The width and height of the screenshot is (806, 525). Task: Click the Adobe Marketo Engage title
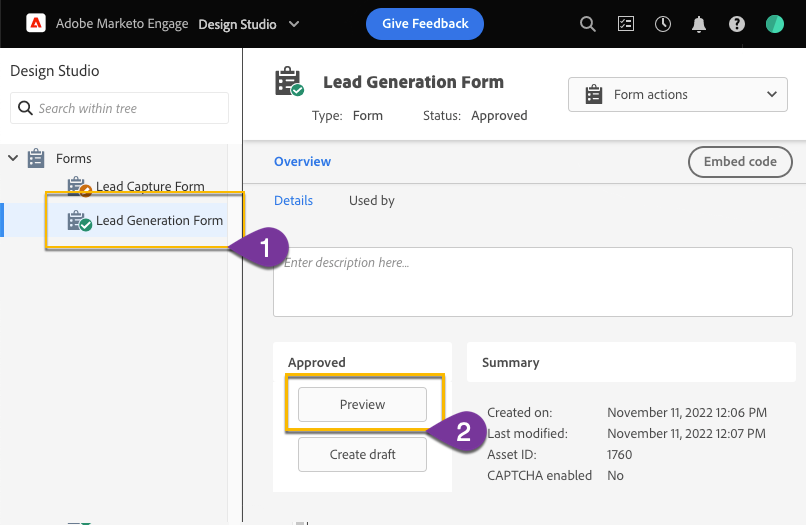tap(122, 24)
